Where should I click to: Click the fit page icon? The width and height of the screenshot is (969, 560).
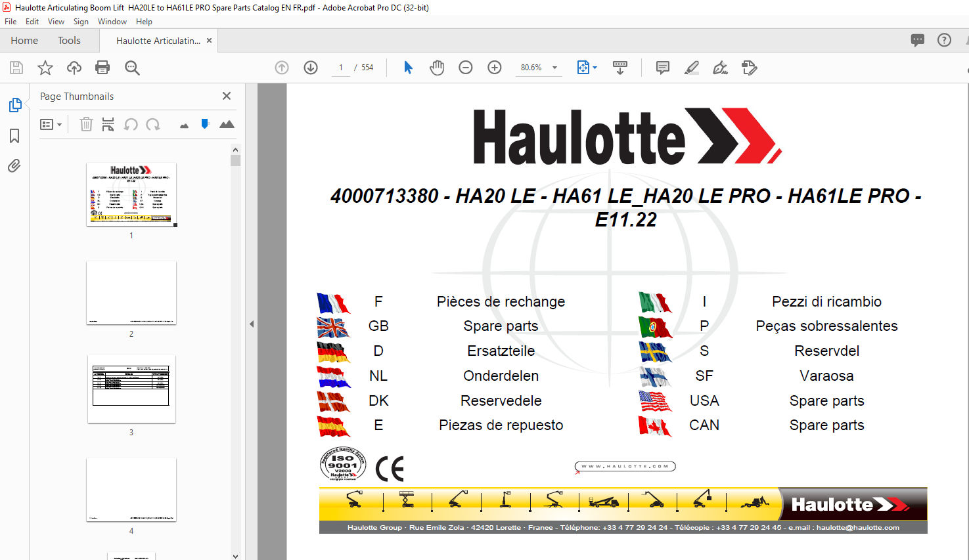583,68
